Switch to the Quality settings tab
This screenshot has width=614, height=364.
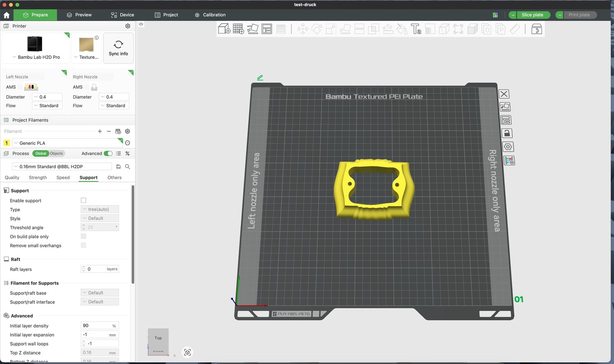coord(12,178)
